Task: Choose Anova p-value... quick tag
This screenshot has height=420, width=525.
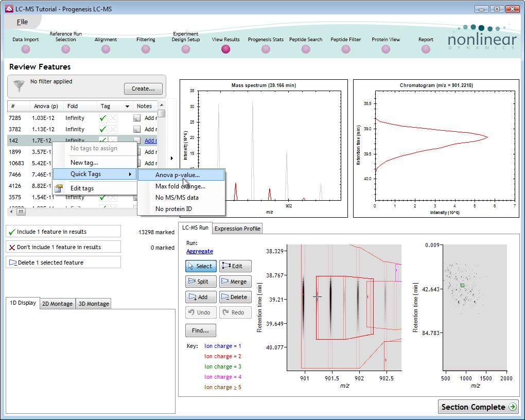Action: click(x=181, y=175)
